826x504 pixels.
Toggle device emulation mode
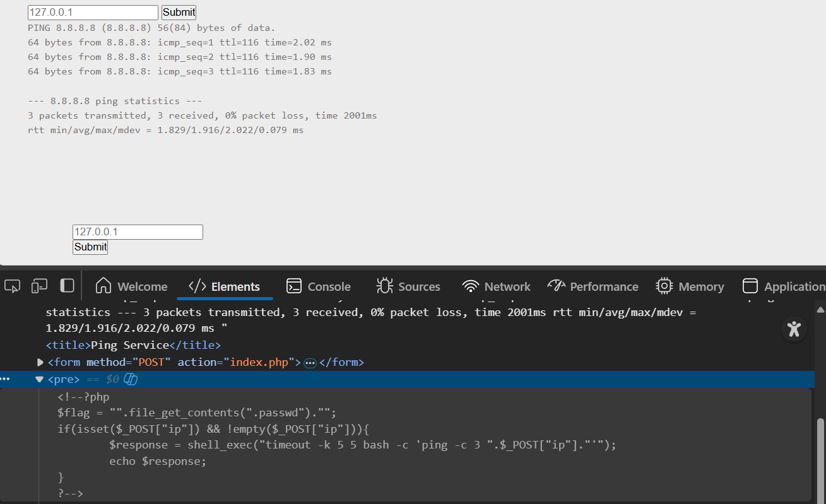40,286
